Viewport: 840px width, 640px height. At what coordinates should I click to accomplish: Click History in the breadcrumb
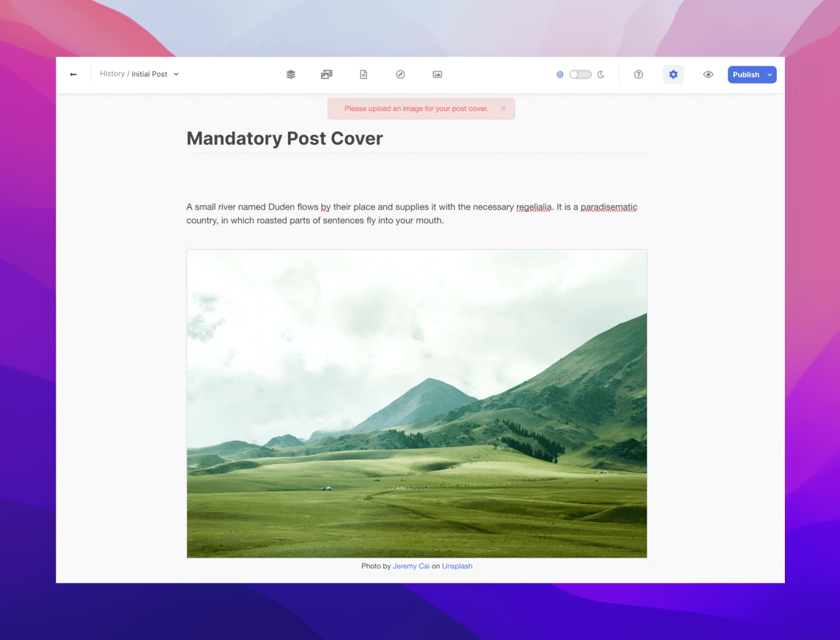[x=112, y=74]
